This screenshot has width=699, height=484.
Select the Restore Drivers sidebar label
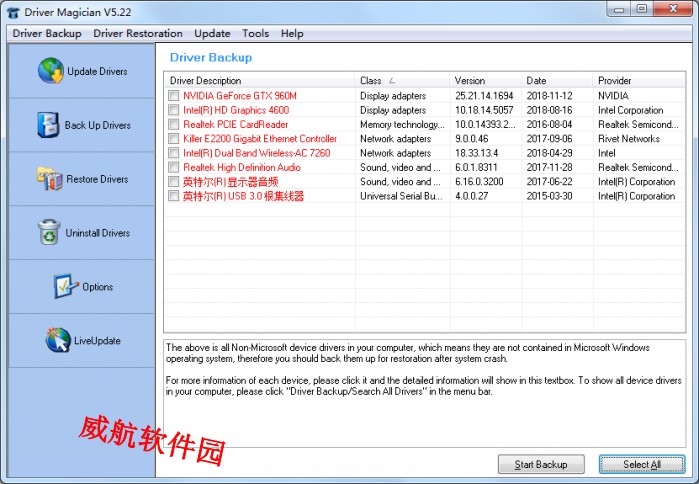[97, 179]
